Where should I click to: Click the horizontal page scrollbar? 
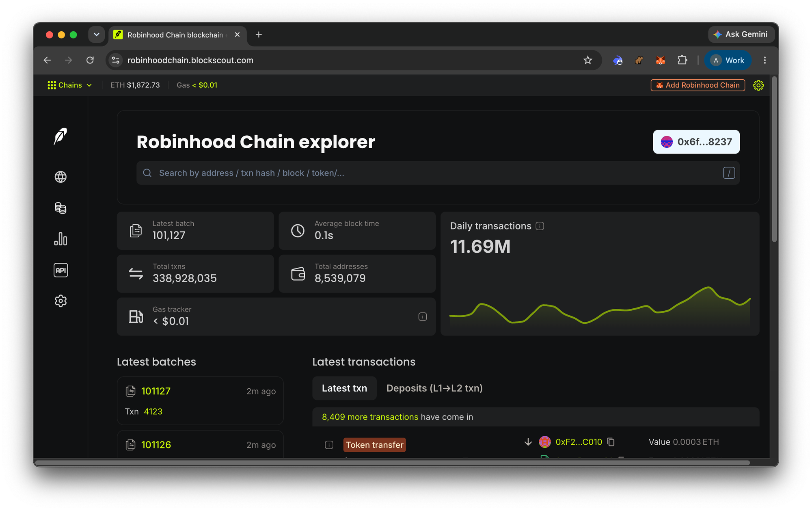(x=392, y=463)
